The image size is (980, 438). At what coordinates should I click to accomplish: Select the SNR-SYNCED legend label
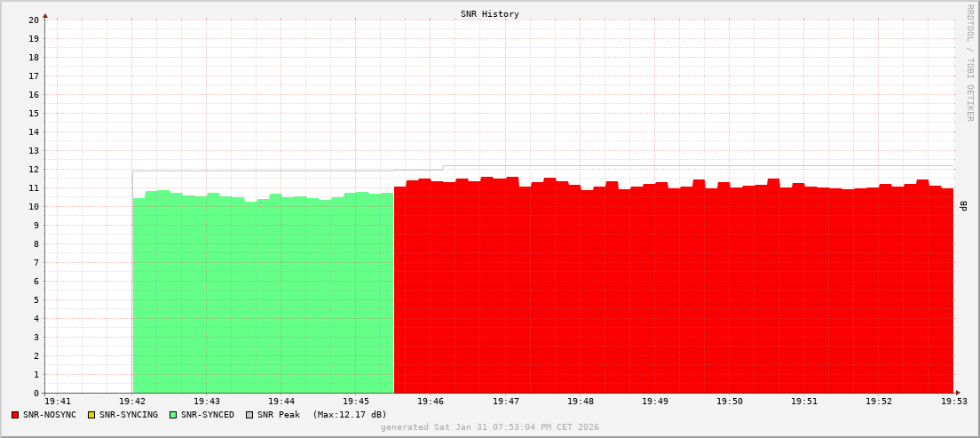[x=208, y=415]
